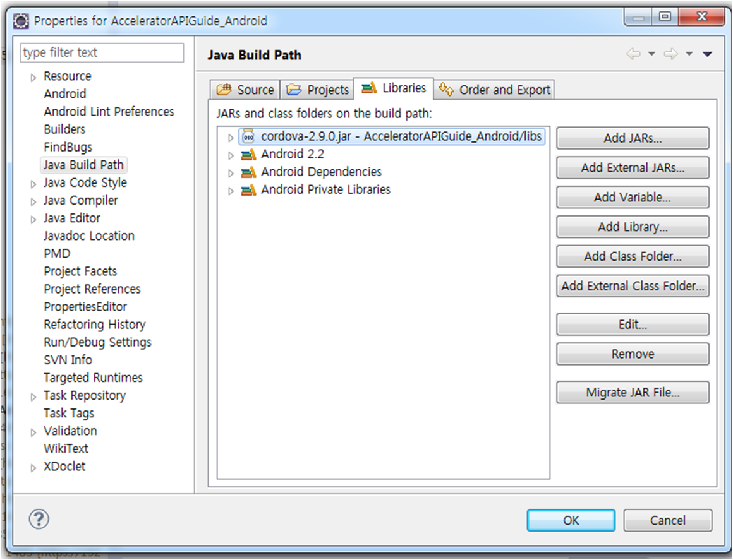The image size is (733, 560).
Task: Click the Migrate JAR File button
Action: point(633,392)
